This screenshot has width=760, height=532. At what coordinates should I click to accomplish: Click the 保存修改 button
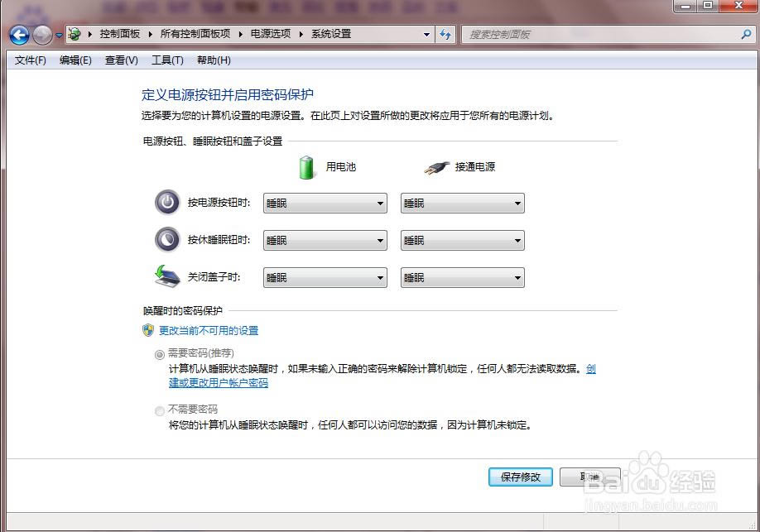[x=521, y=477]
